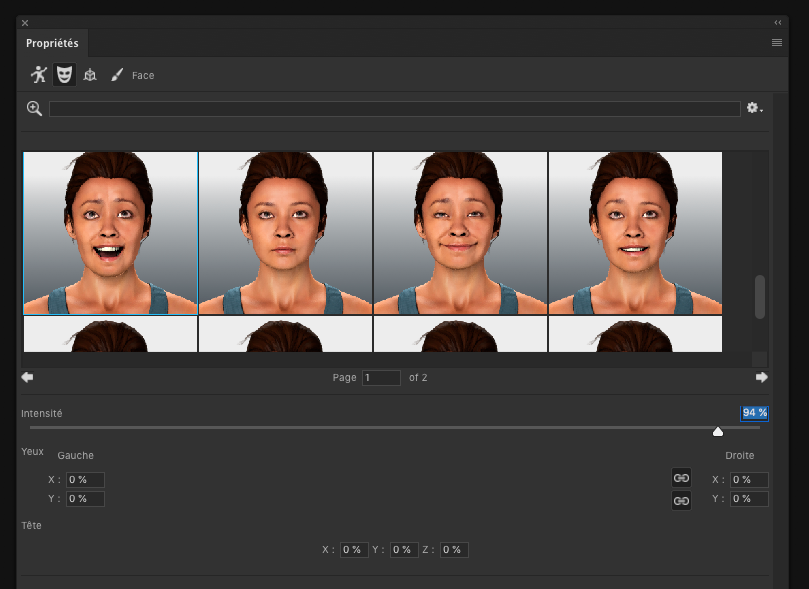Select the paintbrush icon in Properties toolbar

pos(117,75)
